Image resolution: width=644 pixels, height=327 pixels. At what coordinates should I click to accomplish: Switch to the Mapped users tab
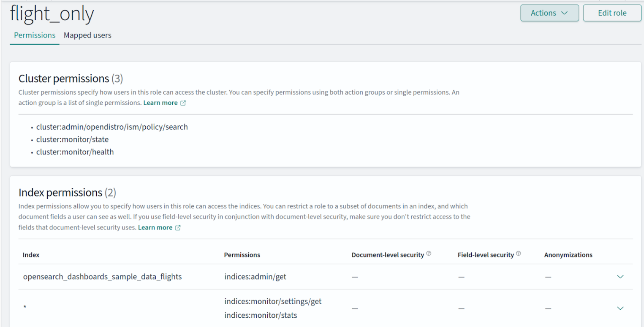point(87,35)
